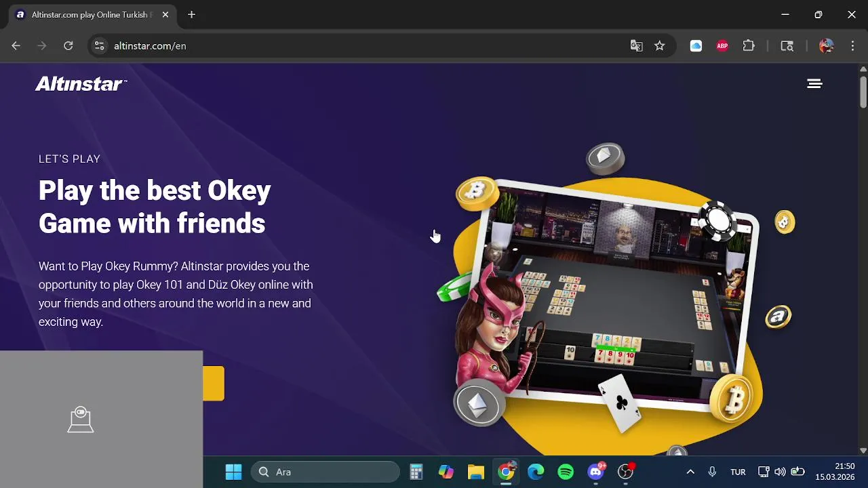Click the taskbar search box Ara
Viewport: 868px width, 488px height.
coord(325,472)
